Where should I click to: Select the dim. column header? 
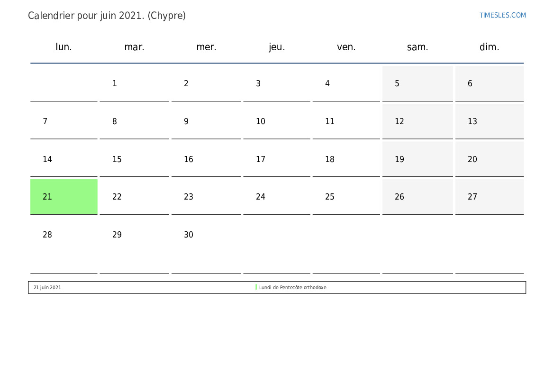(489, 47)
